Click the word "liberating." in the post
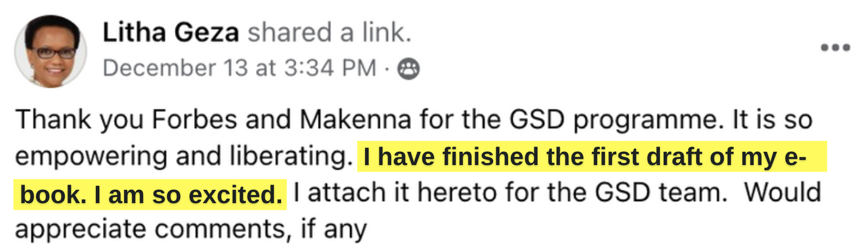Viewport: 868px width, 251px height. coord(291,157)
